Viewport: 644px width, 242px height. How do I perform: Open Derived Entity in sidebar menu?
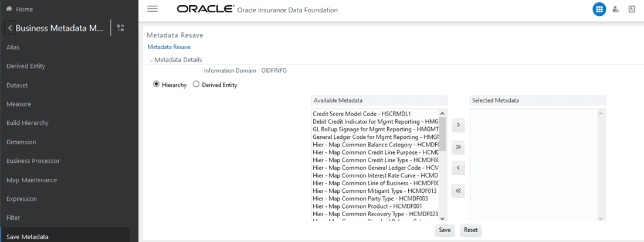(x=26, y=66)
